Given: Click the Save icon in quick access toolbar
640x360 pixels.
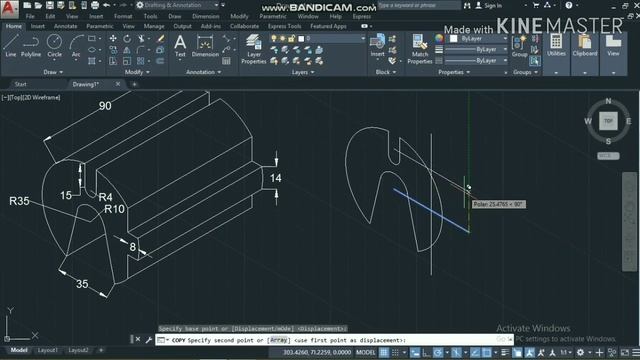Looking at the screenshot, I should point(49,5).
